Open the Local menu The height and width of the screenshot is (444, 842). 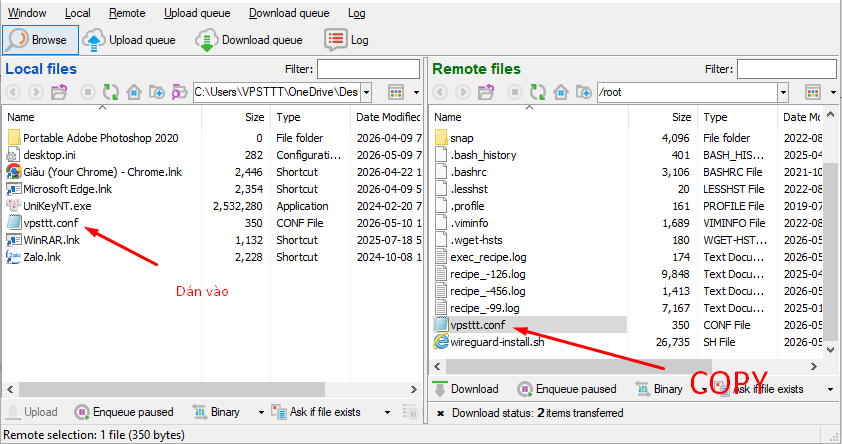[77, 13]
